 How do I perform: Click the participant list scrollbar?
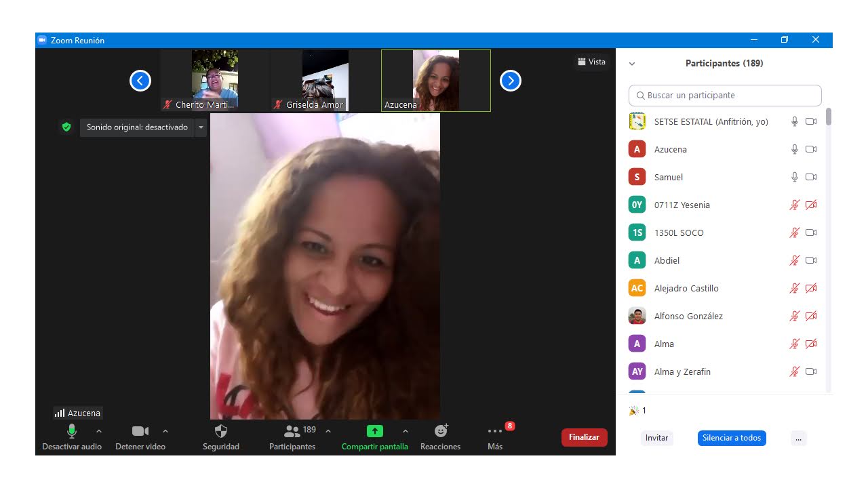(x=829, y=117)
